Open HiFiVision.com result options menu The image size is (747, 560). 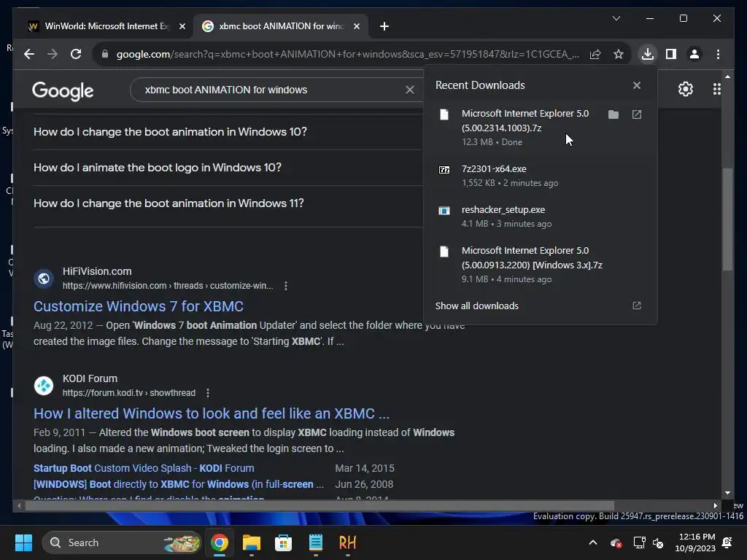[x=285, y=286]
